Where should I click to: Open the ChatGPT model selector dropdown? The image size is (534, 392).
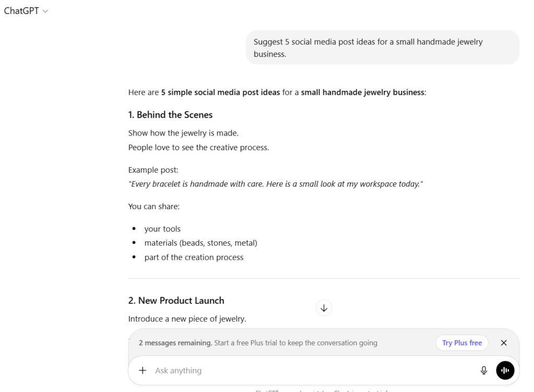pos(26,11)
